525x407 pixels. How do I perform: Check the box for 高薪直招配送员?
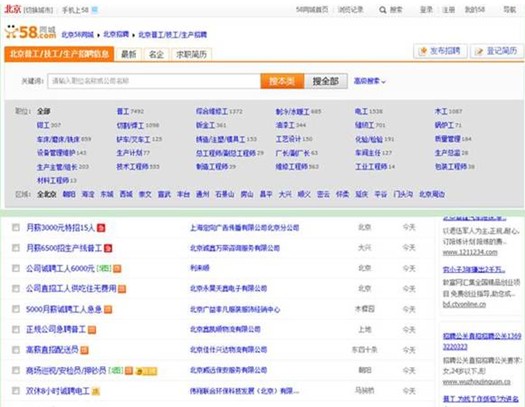(16, 350)
